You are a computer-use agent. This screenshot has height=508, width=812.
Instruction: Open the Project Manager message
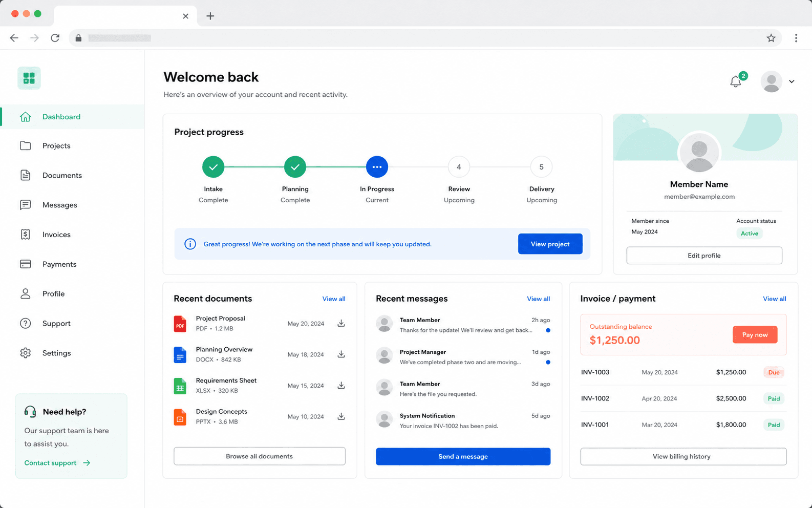[x=463, y=357]
